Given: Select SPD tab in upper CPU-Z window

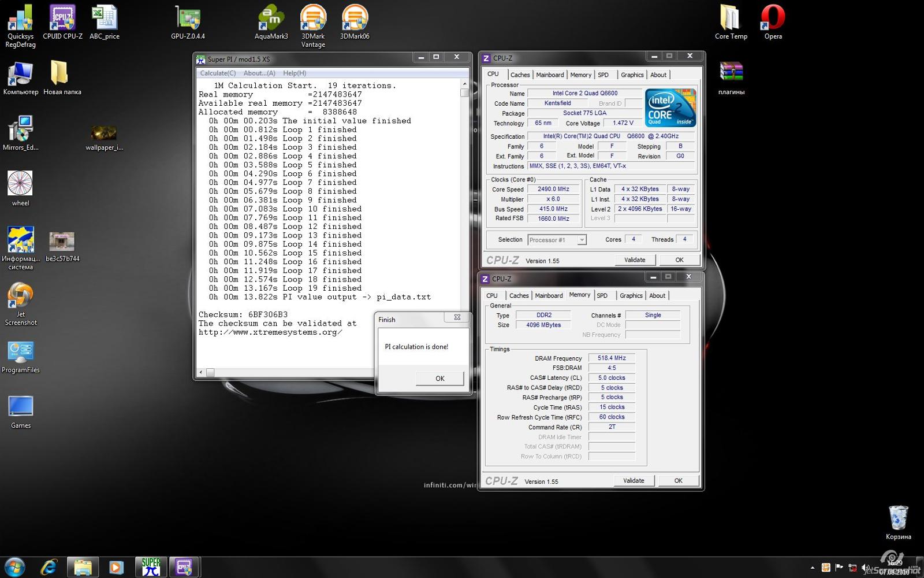Looking at the screenshot, I should (x=603, y=75).
